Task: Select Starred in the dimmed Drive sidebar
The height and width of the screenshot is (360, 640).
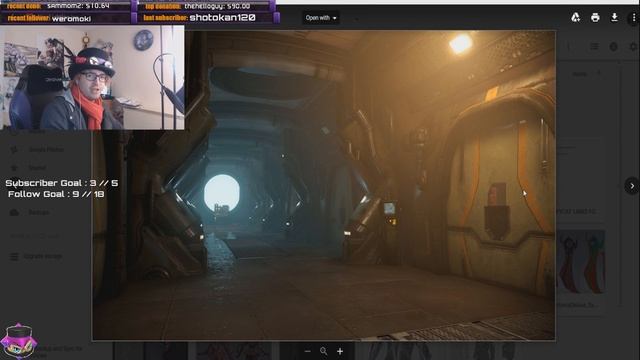Action: (x=29, y=167)
